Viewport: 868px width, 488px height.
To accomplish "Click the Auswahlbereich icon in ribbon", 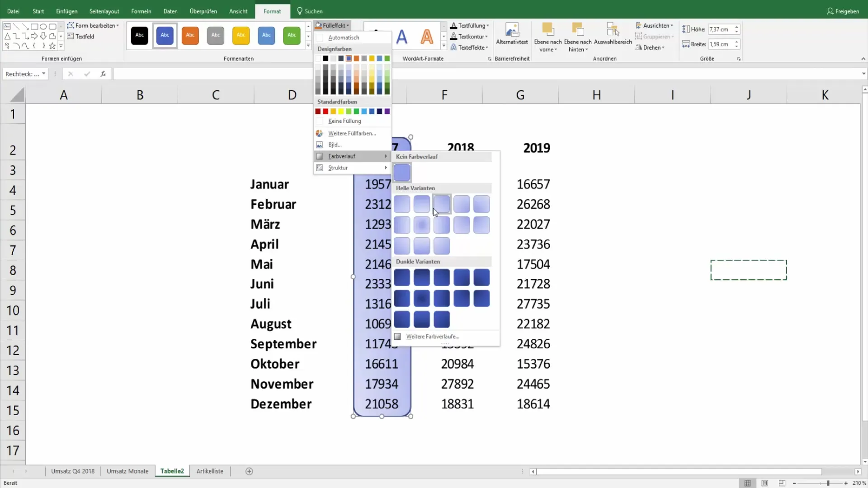I will tap(612, 32).
